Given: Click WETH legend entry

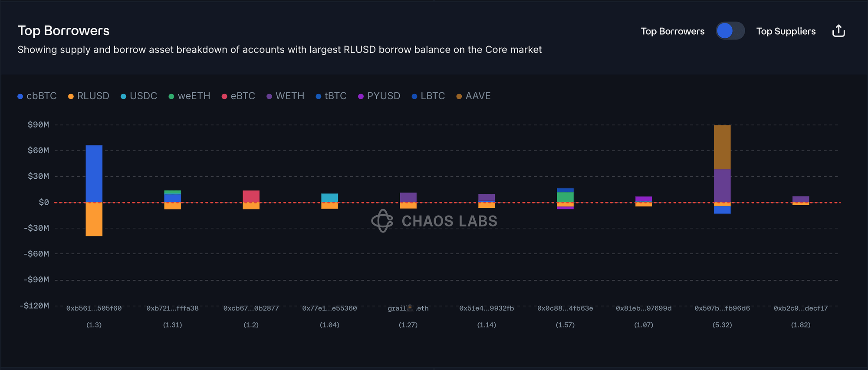Looking at the screenshot, I should click(286, 96).
